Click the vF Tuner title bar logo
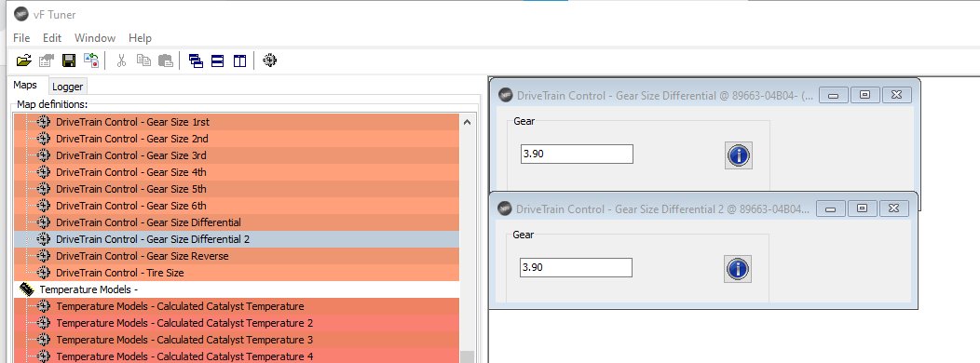Screen dimensions: 980x363 click(x=21, y=14)
